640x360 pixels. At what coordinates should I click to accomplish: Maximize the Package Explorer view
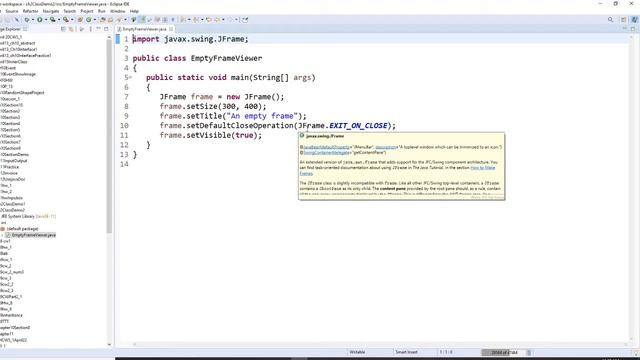click(x=106, y=29)
